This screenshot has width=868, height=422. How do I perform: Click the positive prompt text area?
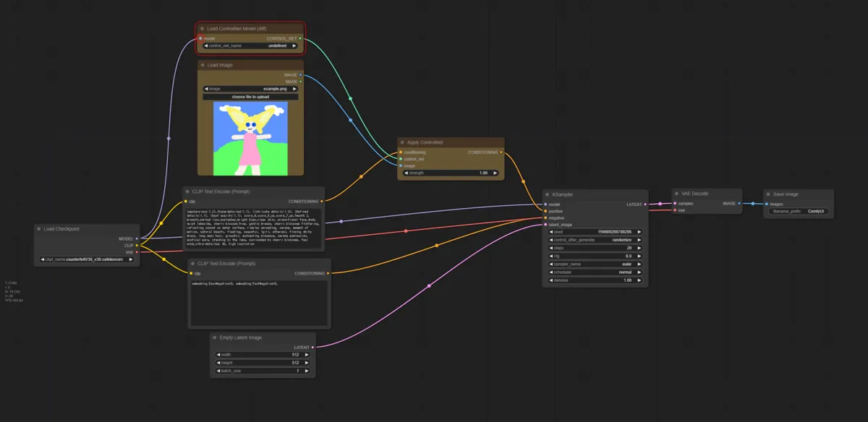pos(253,228)
